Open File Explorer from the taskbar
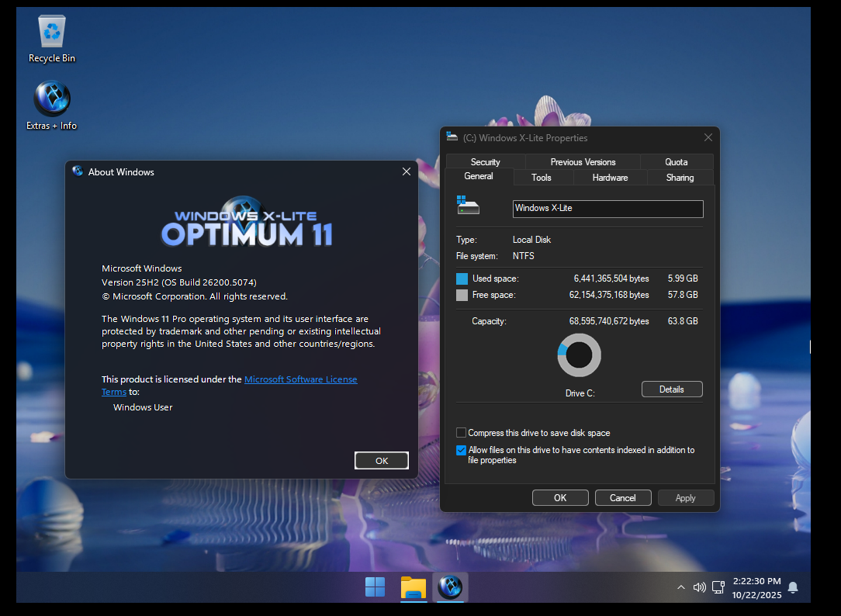The height and width of the screenshot is (616, 841). pos(414,587)
